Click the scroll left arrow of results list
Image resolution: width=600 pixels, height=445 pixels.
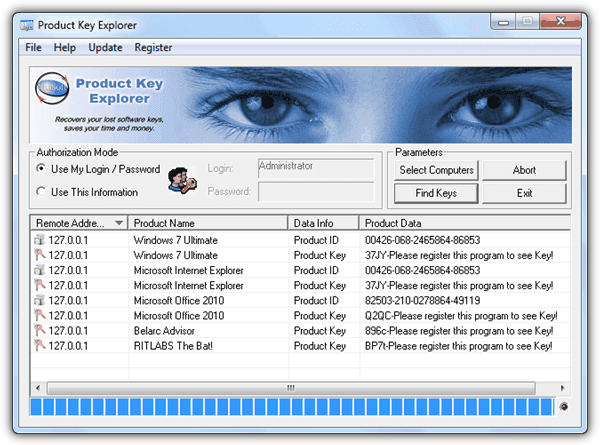(38, 388)
